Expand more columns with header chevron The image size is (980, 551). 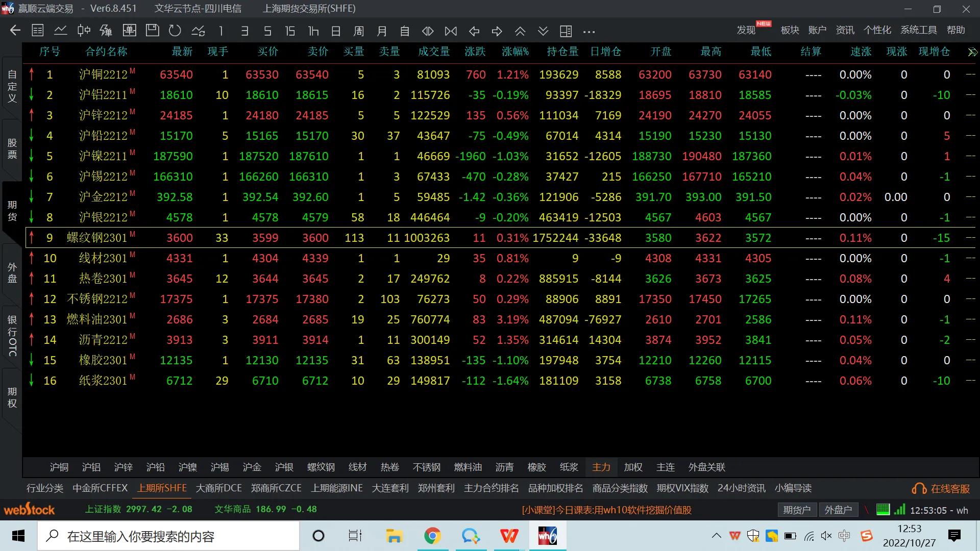point(972,52)
